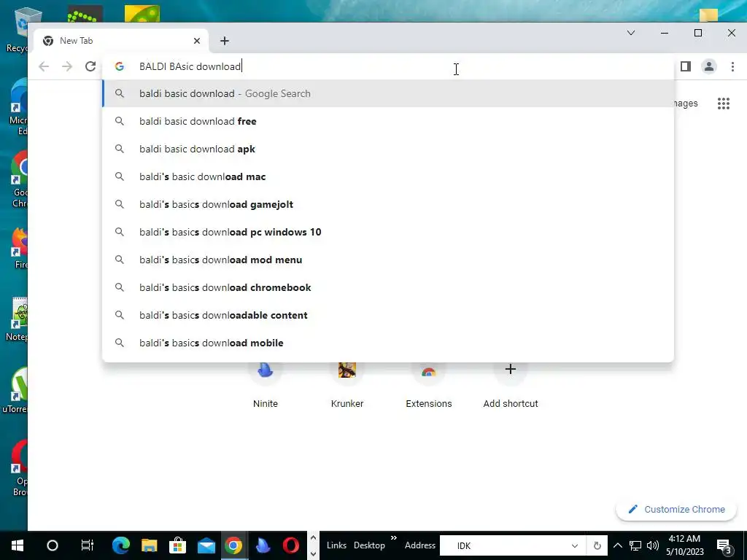747x560 pixels.
Task: Click the browser Forward arrow
Action: [67, 66]
